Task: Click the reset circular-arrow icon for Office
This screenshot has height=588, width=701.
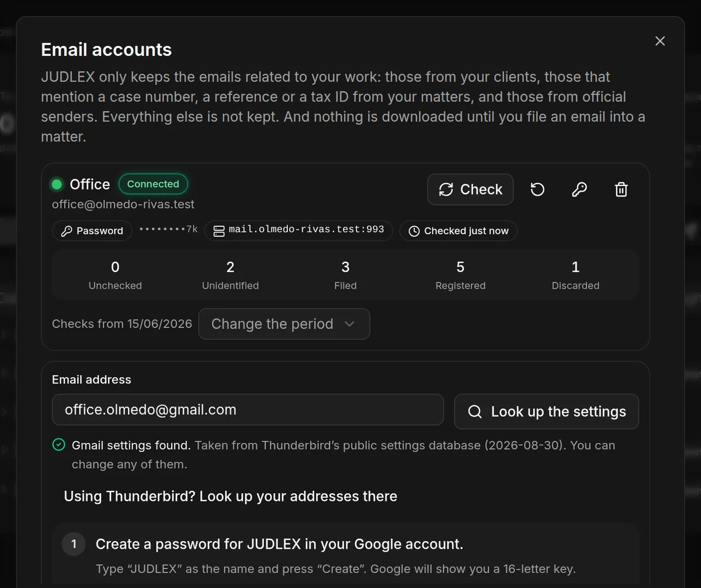Action: coord(537,189)
